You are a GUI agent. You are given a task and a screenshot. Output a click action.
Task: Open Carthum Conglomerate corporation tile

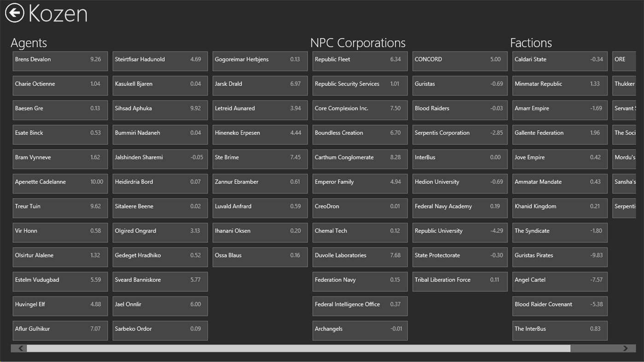point(360,159)
